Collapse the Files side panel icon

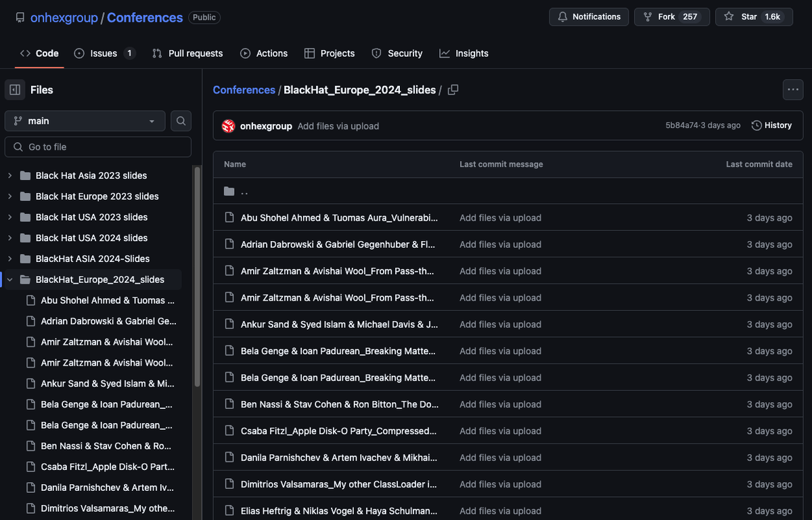pos(15,89)
